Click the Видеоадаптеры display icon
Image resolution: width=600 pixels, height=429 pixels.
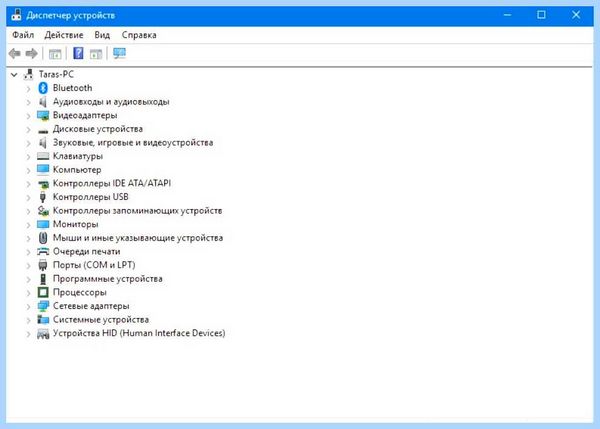coord(43,115)
